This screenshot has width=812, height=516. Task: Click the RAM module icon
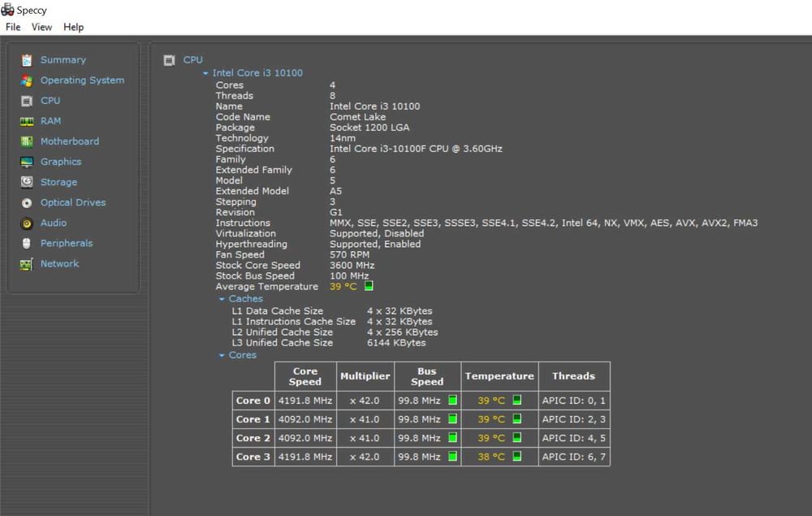tap(27, 121)
